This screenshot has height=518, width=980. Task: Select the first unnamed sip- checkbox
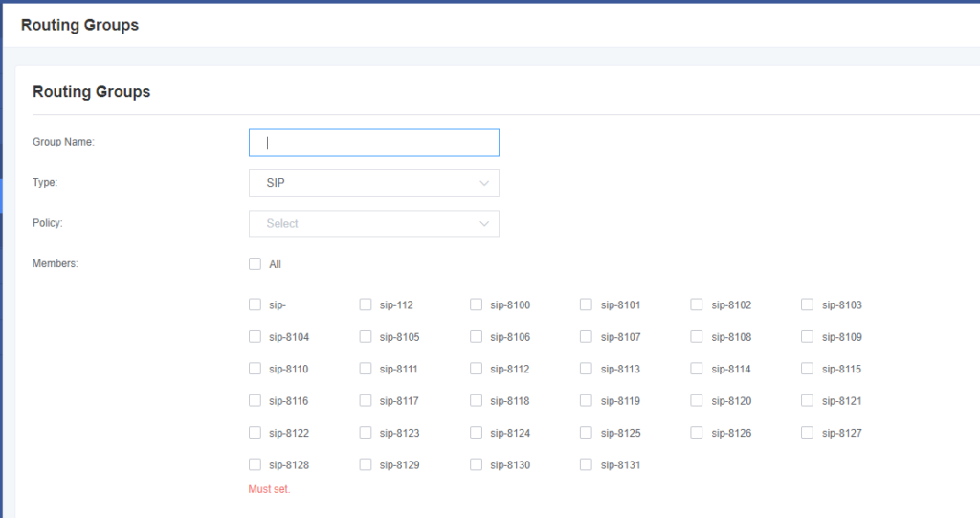pyautogui.click(x=255, y=305)
